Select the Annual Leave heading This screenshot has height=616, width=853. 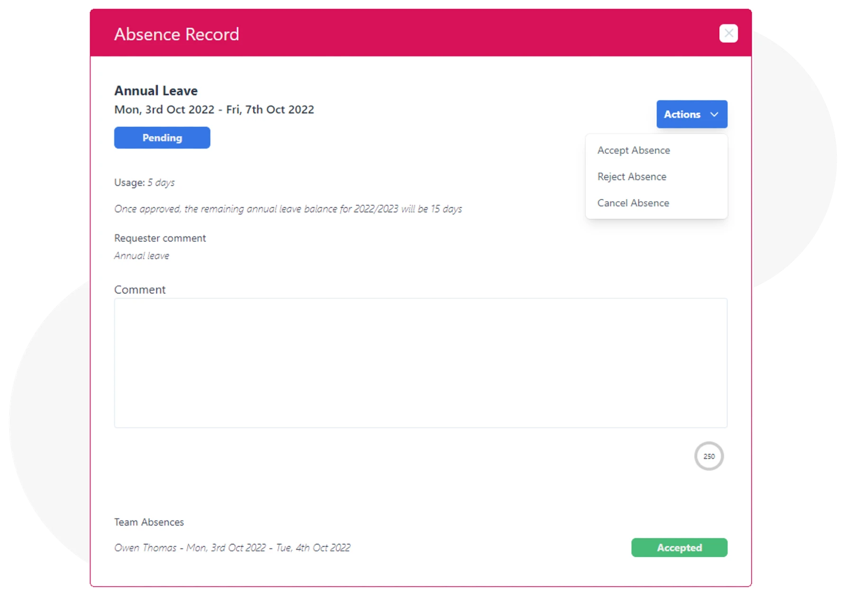[x=155, y=91]
